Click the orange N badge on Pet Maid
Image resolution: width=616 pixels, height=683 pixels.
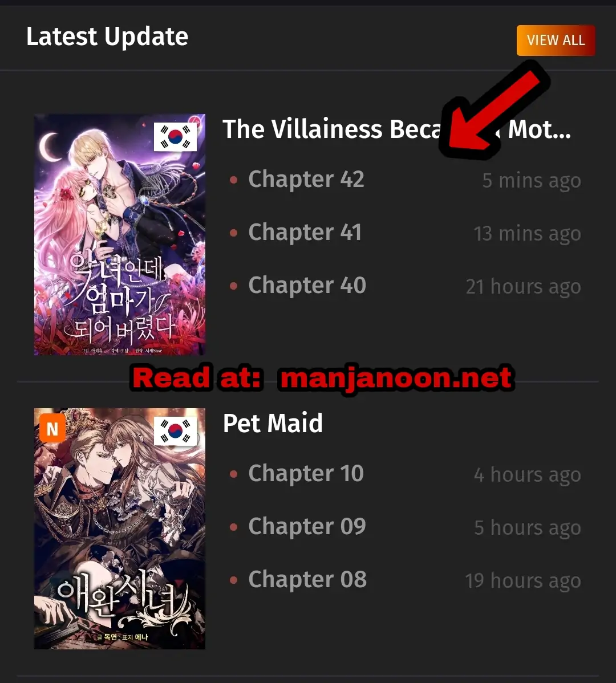click(52, 429)
